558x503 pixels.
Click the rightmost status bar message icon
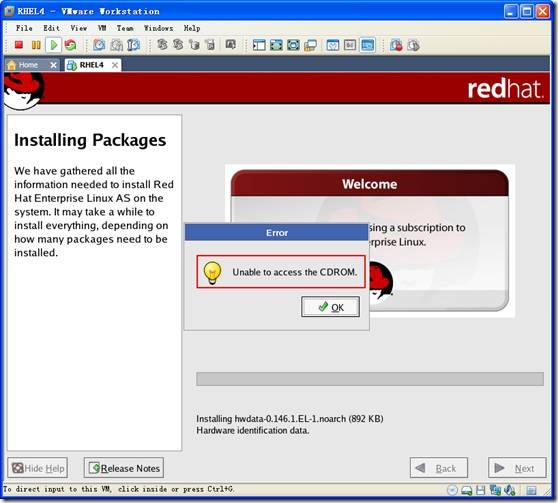pos(531,491)
